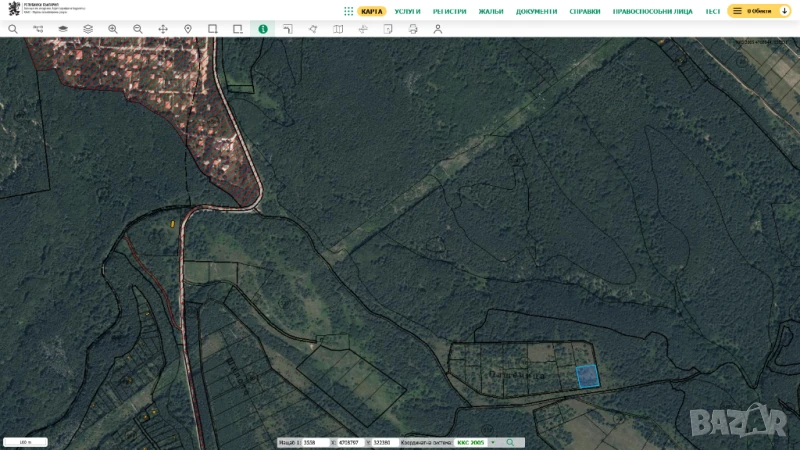Toggle the green information tool
The width and height of the screenshot is (800, 450).
point(263,29)
